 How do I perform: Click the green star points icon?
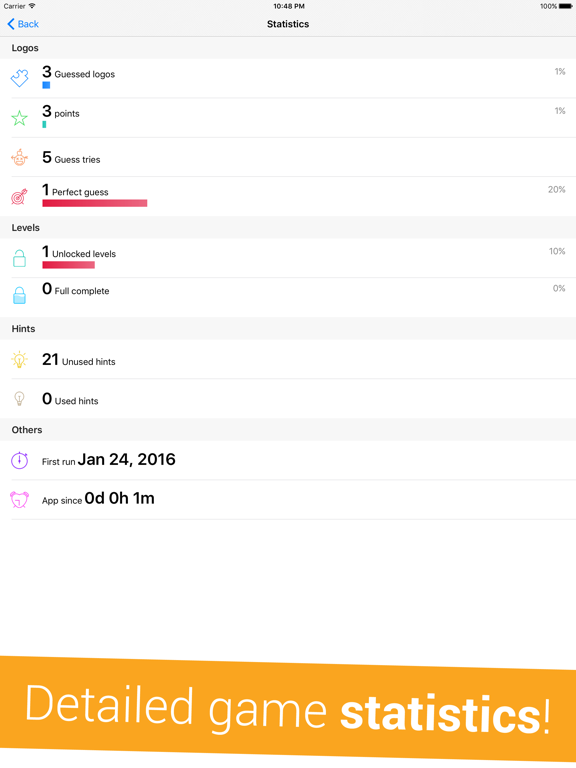pyautogui.click(x=20, y=118)
